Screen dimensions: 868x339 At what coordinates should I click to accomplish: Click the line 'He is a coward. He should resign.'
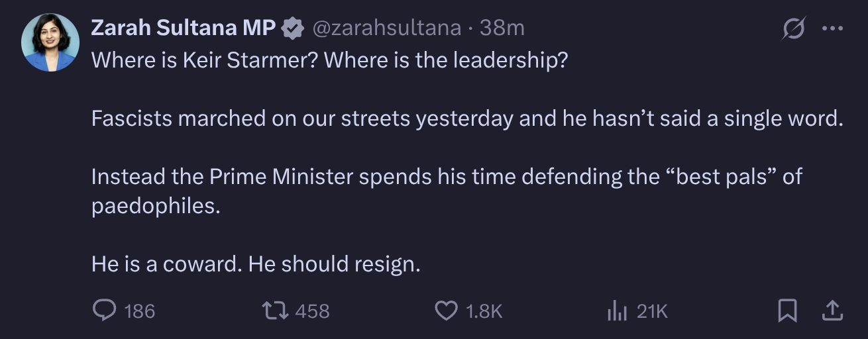(256, 264)
